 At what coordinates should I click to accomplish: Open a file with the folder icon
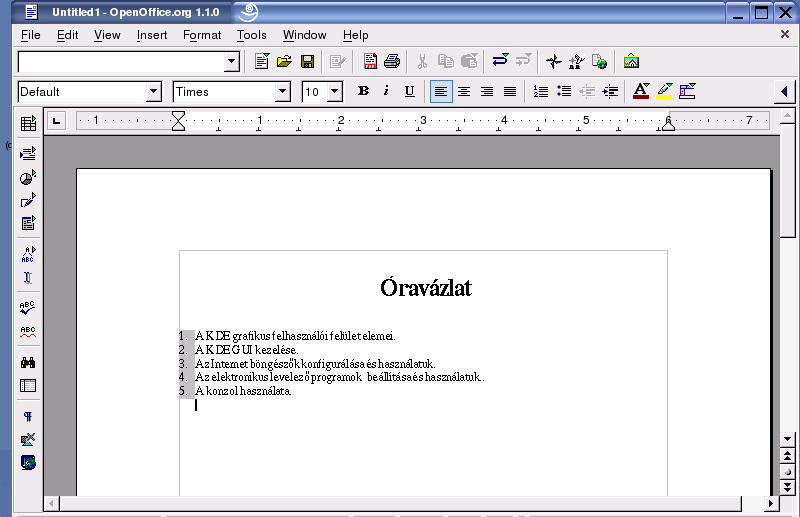pyautogui.click(x=284, y=61)
